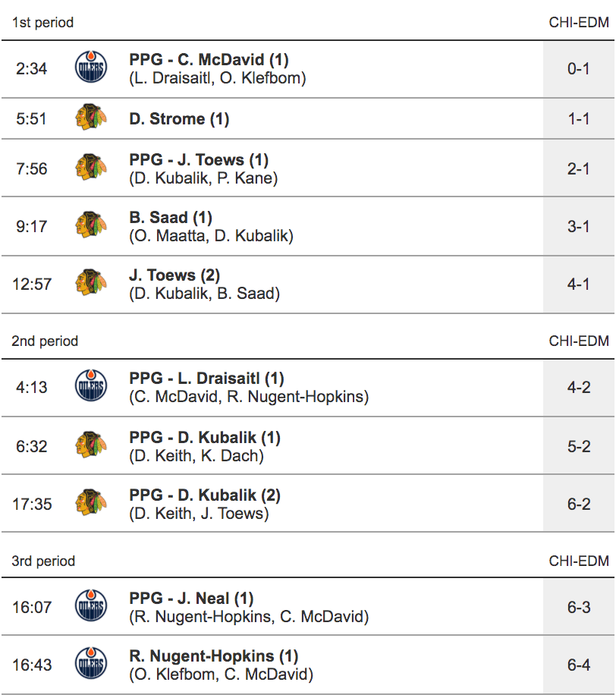Click Oilers logo beside J. Neal goal

coord(91,607)
